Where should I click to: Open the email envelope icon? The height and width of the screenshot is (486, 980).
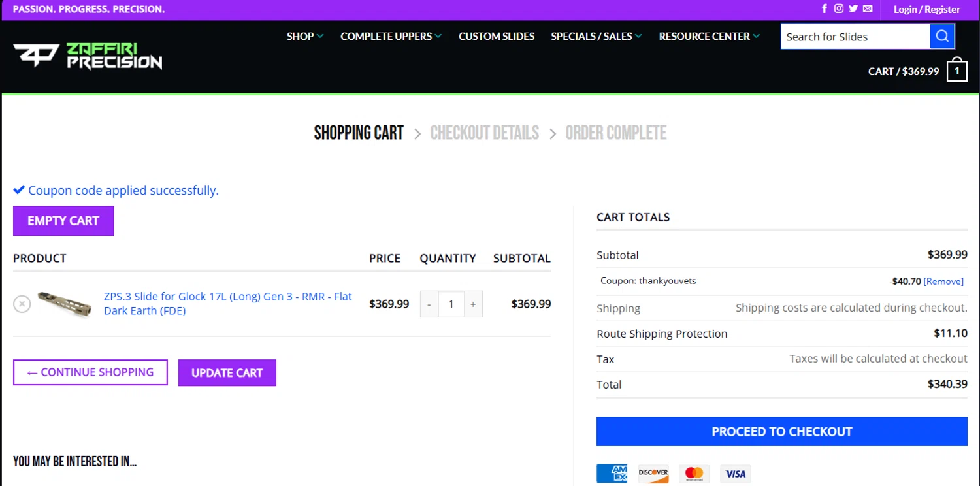(x=868, y=9)
